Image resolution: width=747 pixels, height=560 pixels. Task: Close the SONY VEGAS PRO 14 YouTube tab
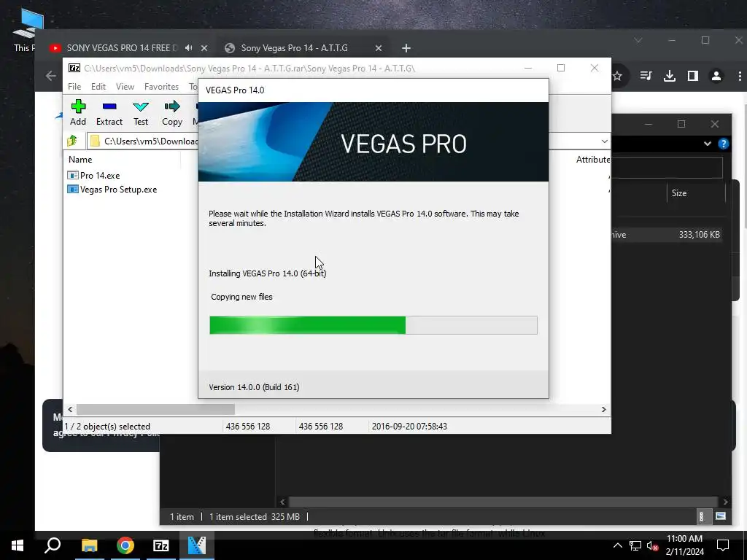tap(204, 48)
